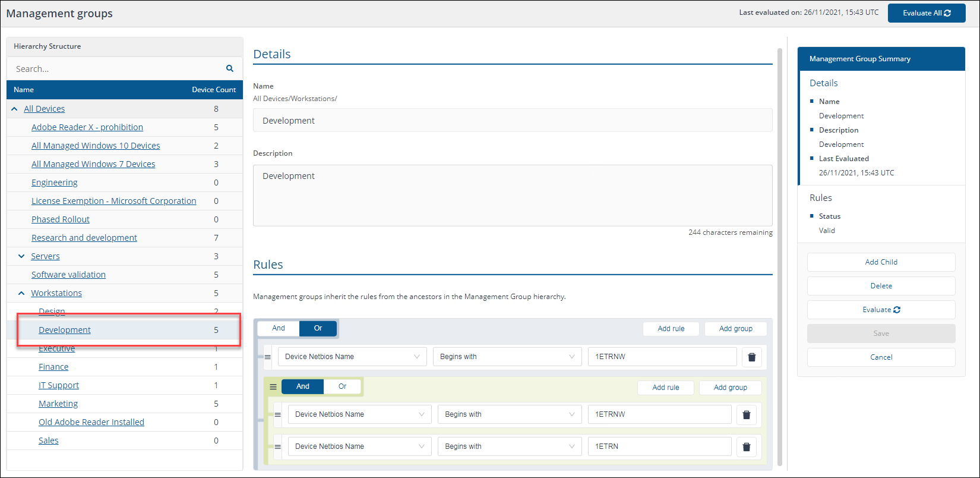Image resolution: width=980 pixels, height=478 pixels.
Task: Collapse the All Devices tree node
Action: 15,109
